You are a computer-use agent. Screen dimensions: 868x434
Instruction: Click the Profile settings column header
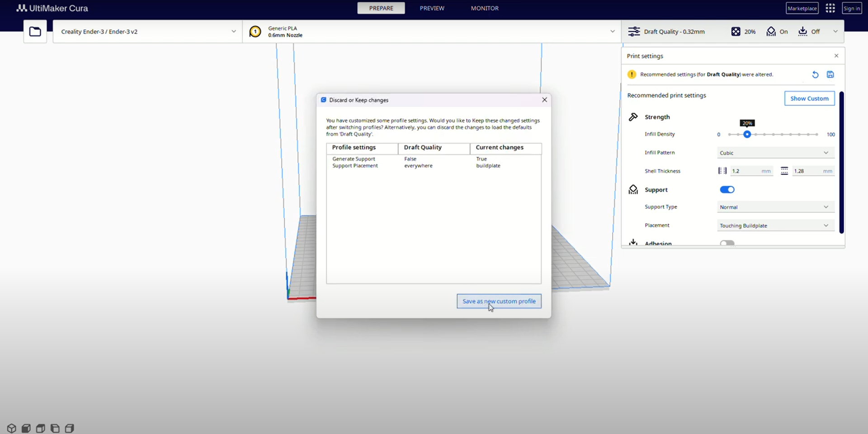(362, 148)
